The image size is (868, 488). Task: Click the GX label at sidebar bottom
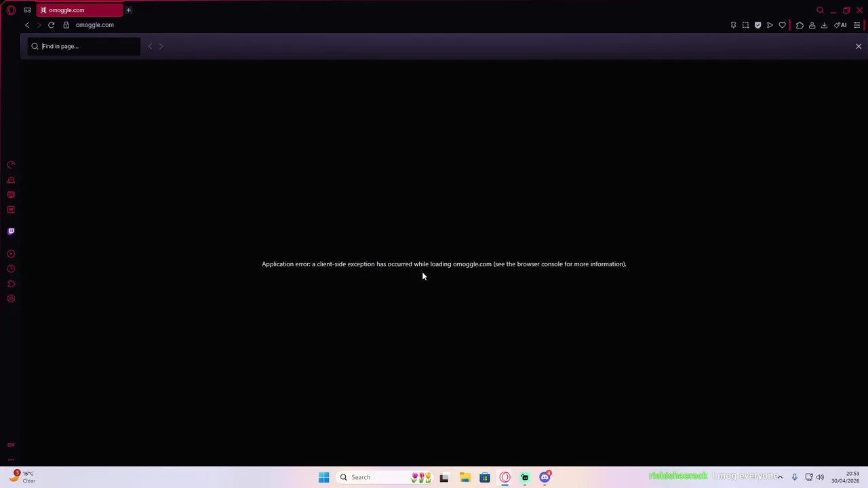11,445
